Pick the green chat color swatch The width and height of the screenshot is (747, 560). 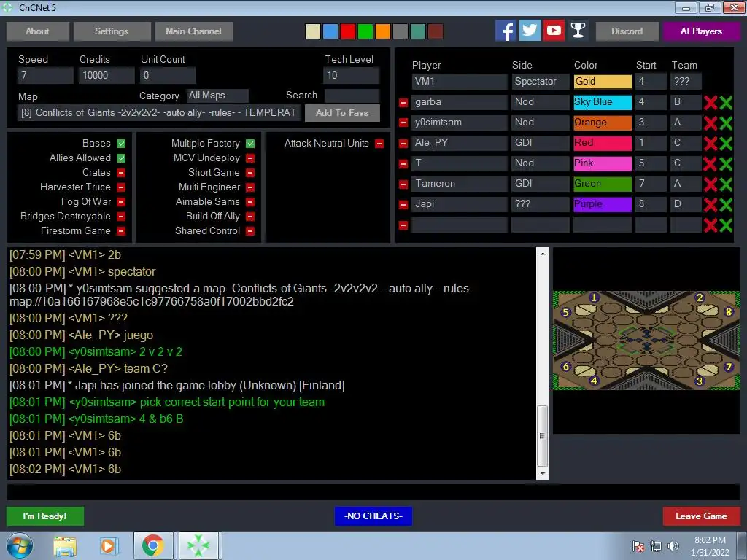365,31
